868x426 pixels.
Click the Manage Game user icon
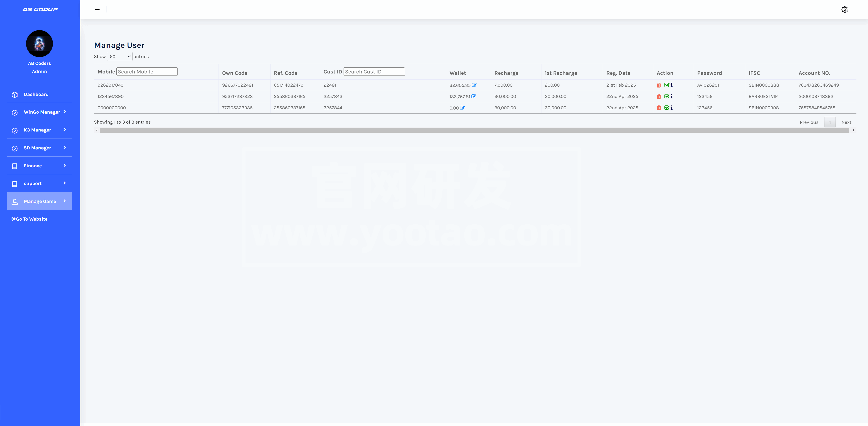[15, 202]
